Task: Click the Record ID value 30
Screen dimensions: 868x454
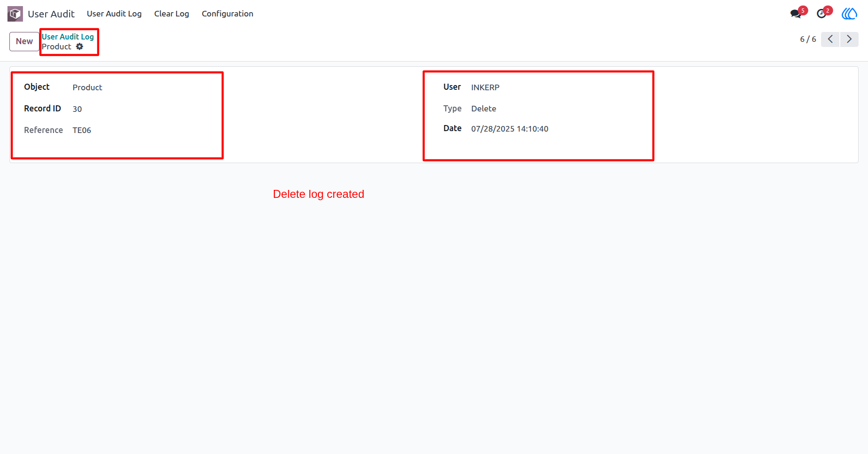Action: tap(77, 109)
